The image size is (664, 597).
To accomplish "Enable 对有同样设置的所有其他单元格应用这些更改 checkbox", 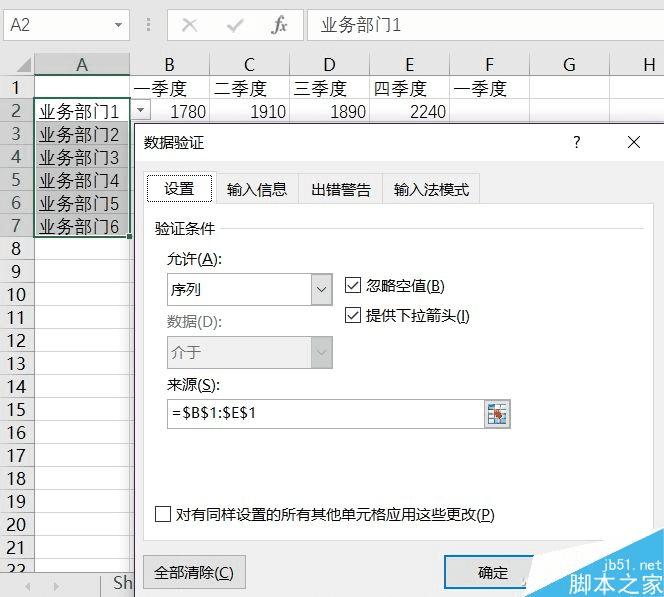I will pyautogui.click(x=163, y=514).
